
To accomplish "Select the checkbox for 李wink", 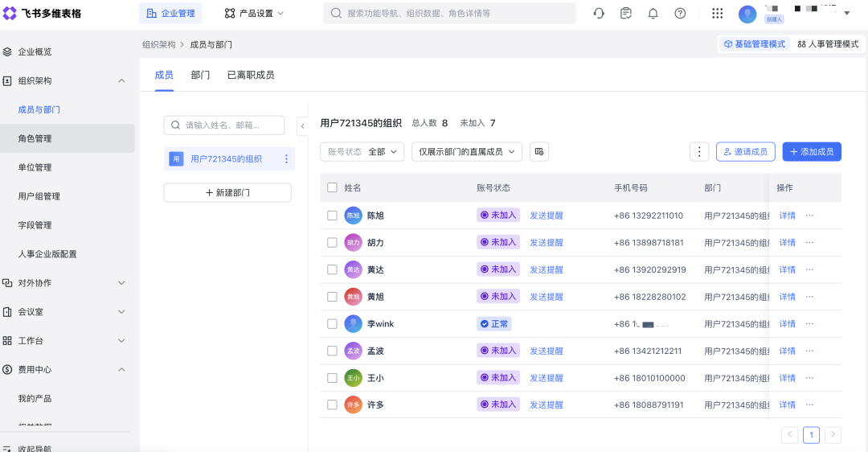I will (332, 324).
